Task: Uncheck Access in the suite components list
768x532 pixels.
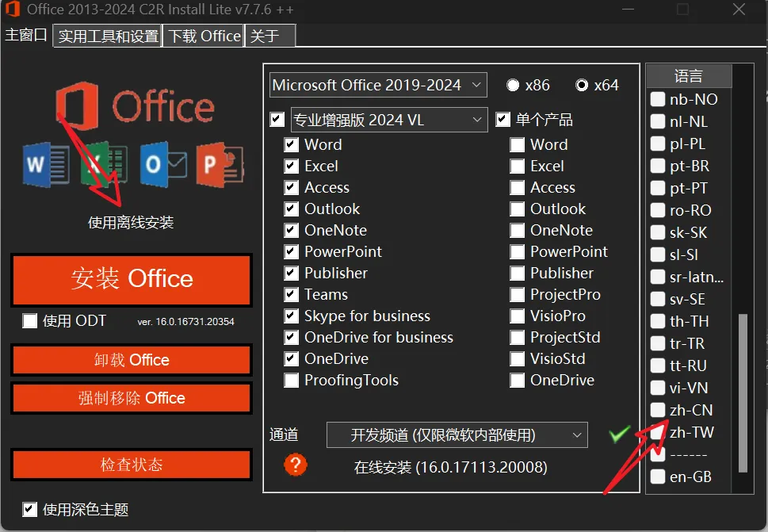Action: point(292,187)
